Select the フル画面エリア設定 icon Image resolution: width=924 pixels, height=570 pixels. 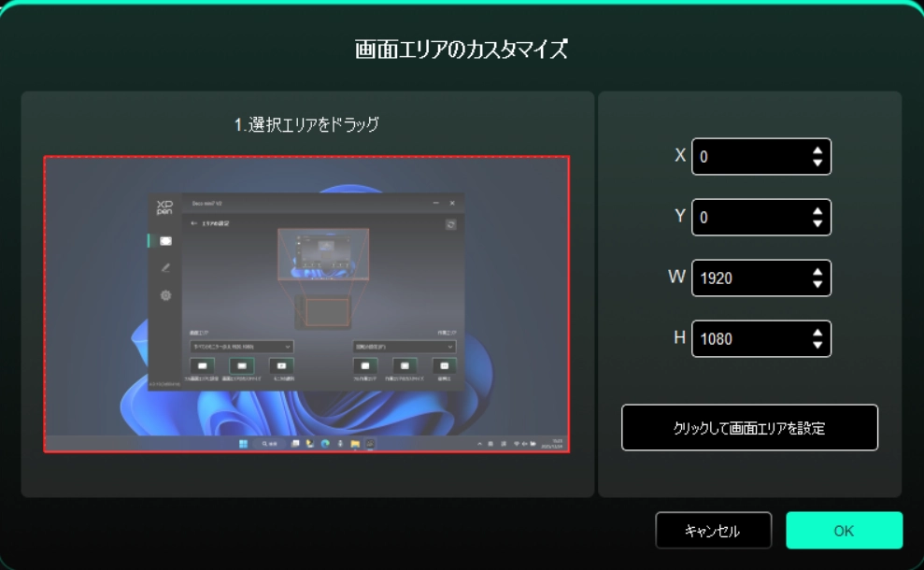(x=200, y=366)
